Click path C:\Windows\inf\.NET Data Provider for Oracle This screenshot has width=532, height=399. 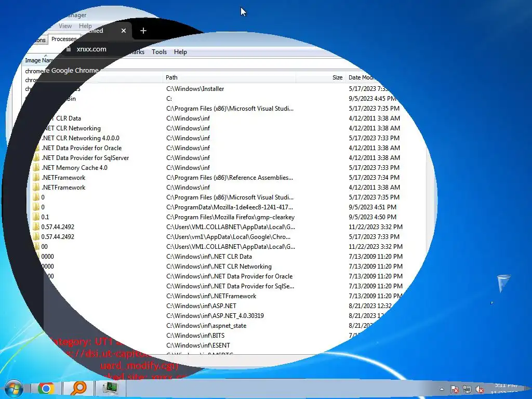(229, 276)
